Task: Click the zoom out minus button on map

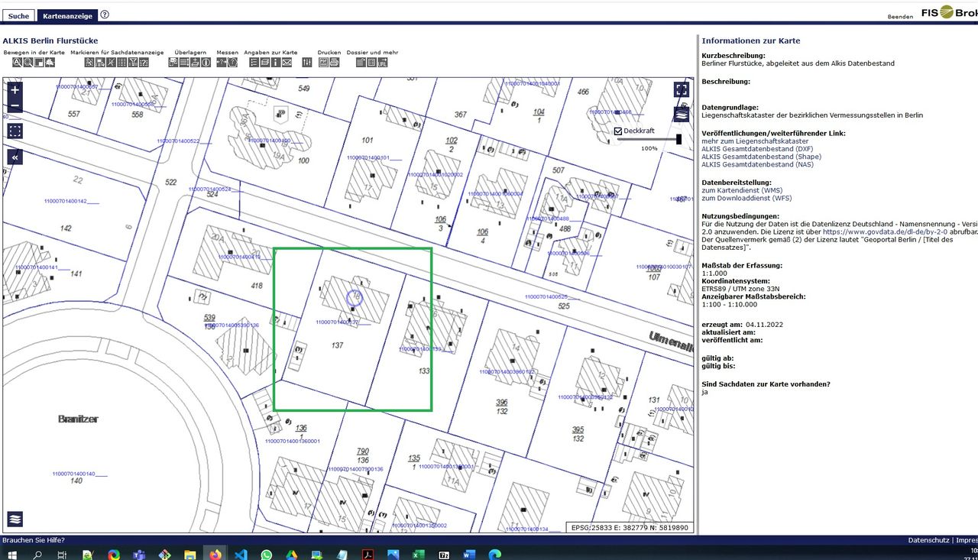Action: point(15,106)
